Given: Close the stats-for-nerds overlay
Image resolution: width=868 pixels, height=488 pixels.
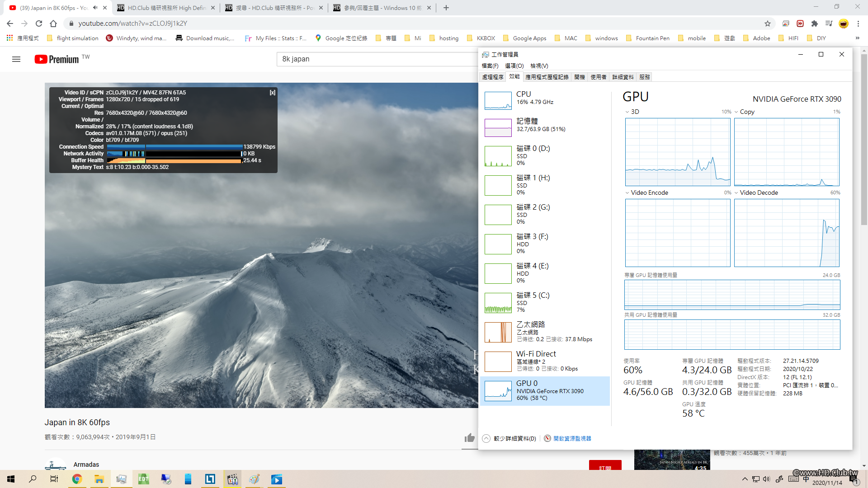Looking at the screenshot, I should (272, 93).
